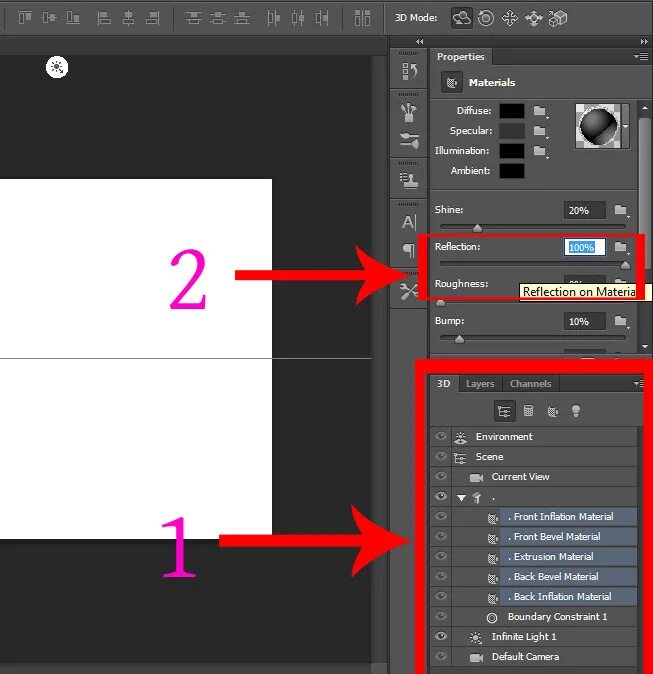The image size is (653, 674).
Task: Open the Diffuse texture folder menu
Action: click(x=540, y=111)
